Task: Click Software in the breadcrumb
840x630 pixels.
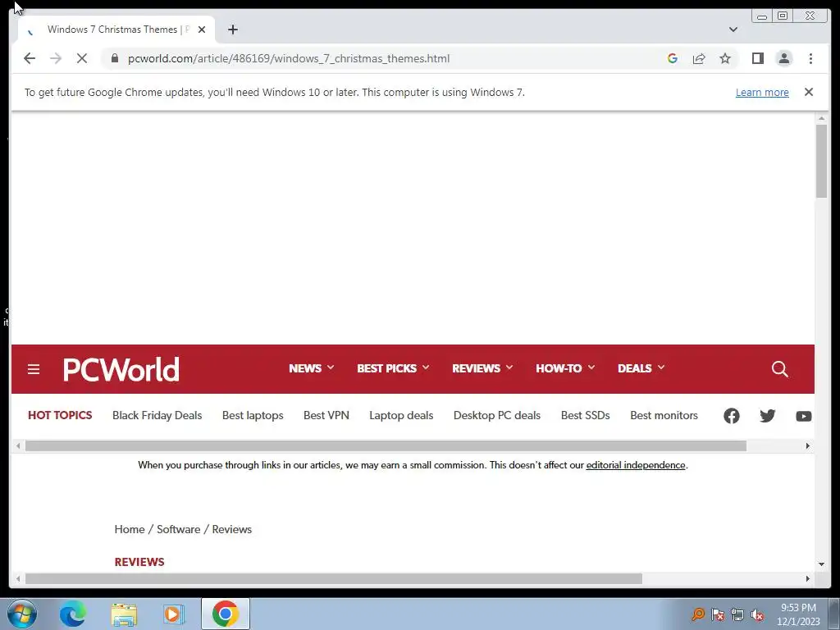Action: (x=178, y=529)
